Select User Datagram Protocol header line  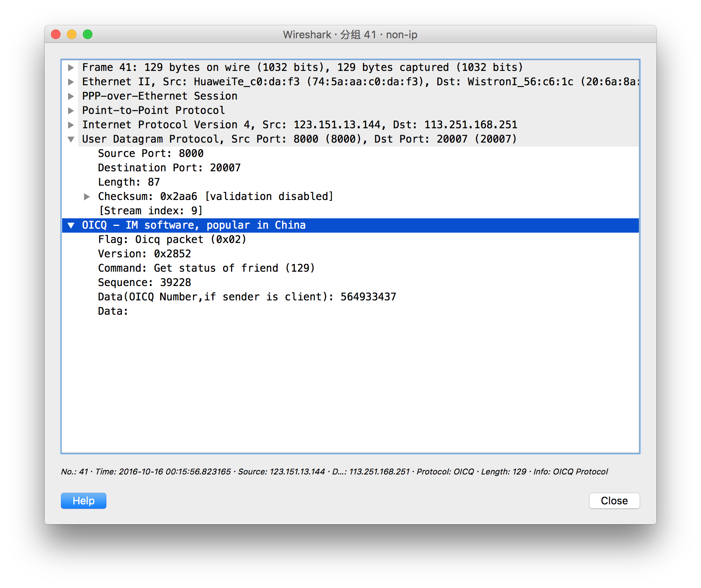(299, 139)
